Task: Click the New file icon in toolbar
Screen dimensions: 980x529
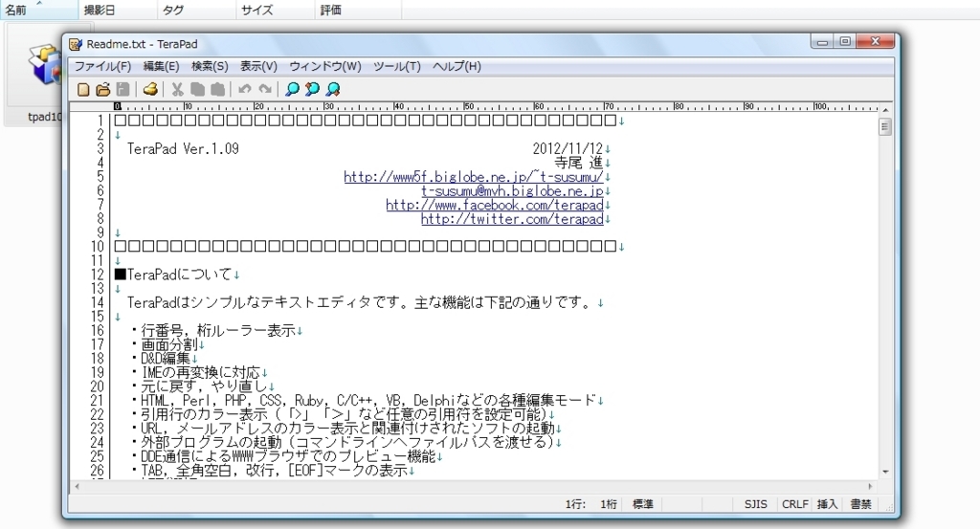Action: click(x=83, y=90)
